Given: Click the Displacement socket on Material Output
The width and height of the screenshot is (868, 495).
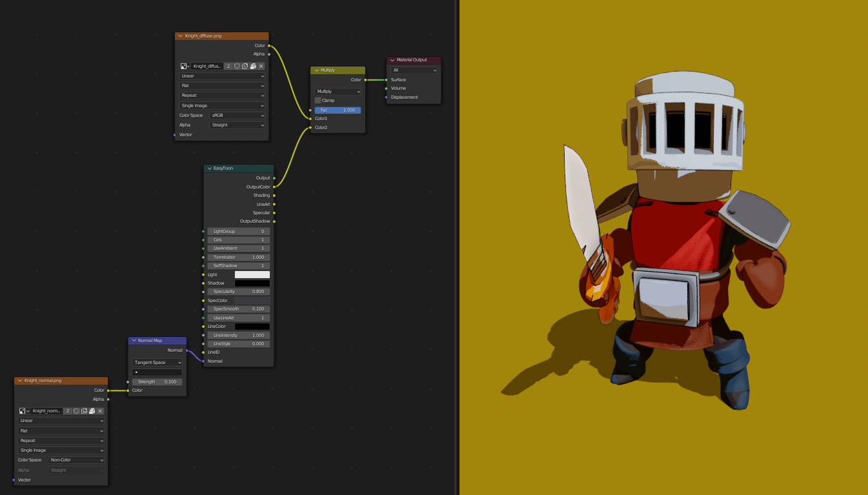Looking at the screenshot, I should (x=387, y=97).
